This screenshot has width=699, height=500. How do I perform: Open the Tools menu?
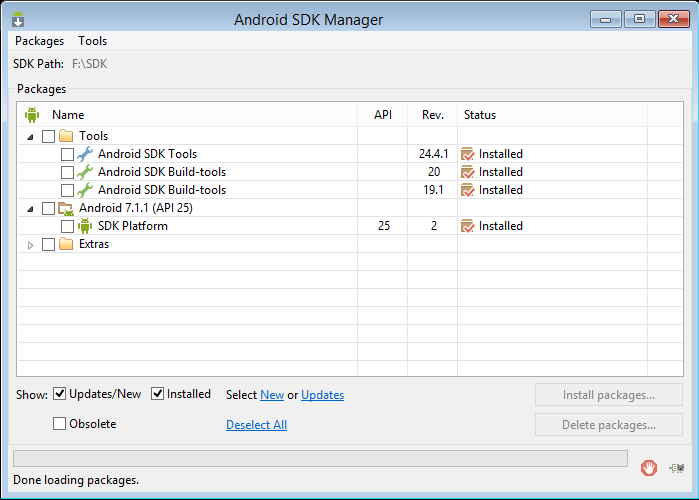pyautogui.click(x=93, y=41)
